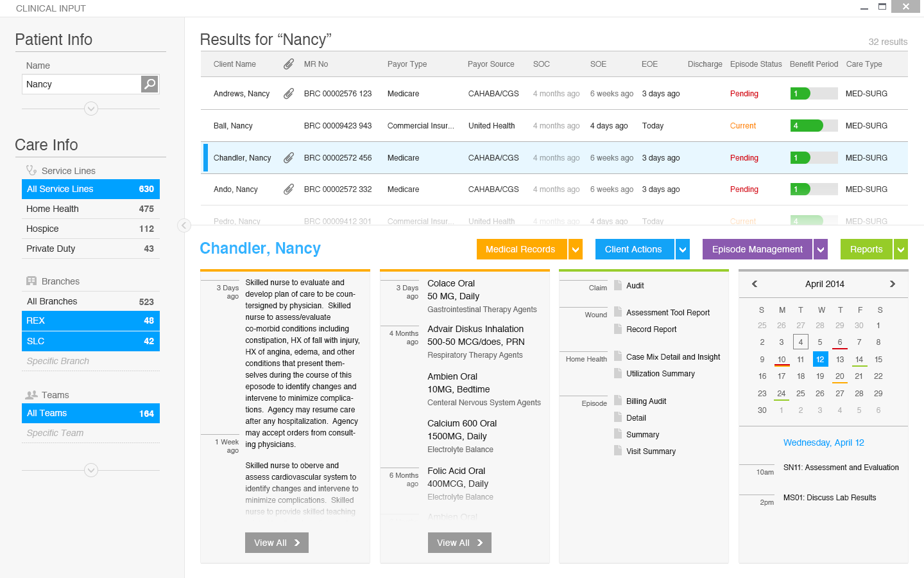The width and height of the screenshot is (924, 578).
Task: Open the Reports menu
Action: point(866,249)
